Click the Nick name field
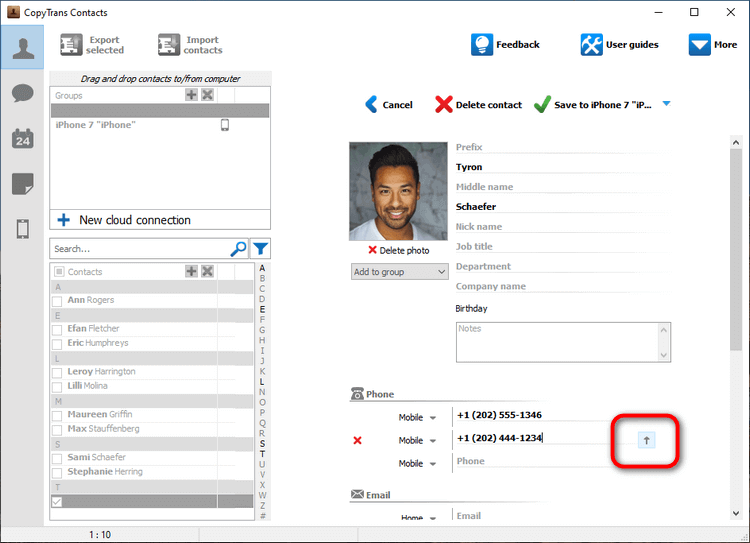 (563, 226)
